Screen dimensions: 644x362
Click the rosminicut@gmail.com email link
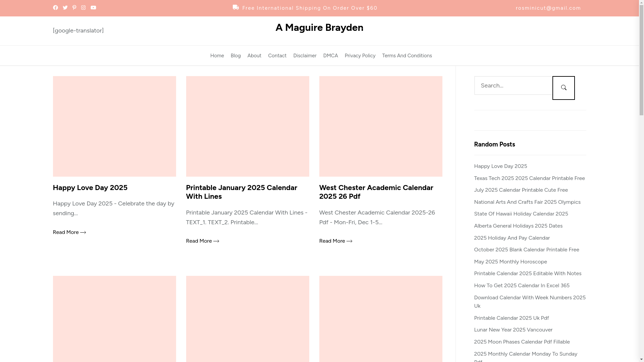pyautogui.click(x=548, y=8)
